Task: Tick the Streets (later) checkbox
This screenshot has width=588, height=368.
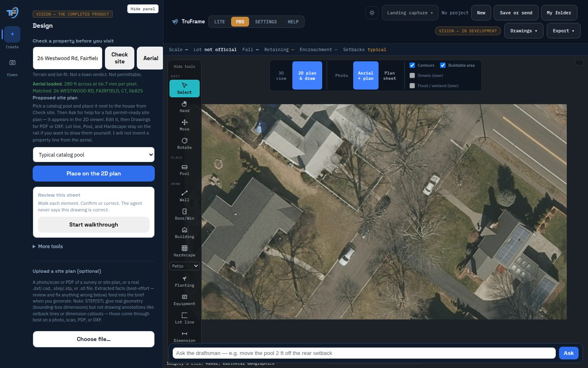Action: [412, 76]
